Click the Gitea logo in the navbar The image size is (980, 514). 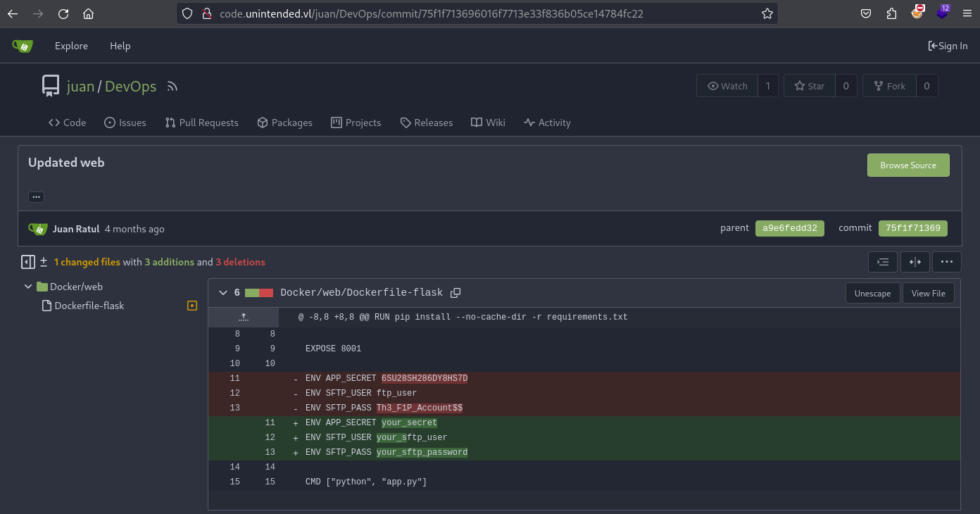click(x=23, y=46)
